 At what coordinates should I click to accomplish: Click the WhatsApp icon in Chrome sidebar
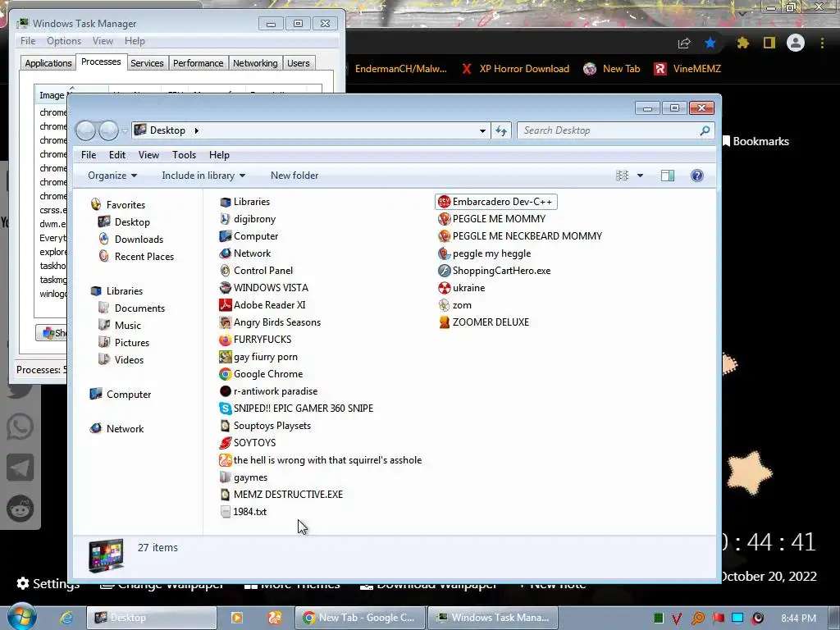pos(20,427)
